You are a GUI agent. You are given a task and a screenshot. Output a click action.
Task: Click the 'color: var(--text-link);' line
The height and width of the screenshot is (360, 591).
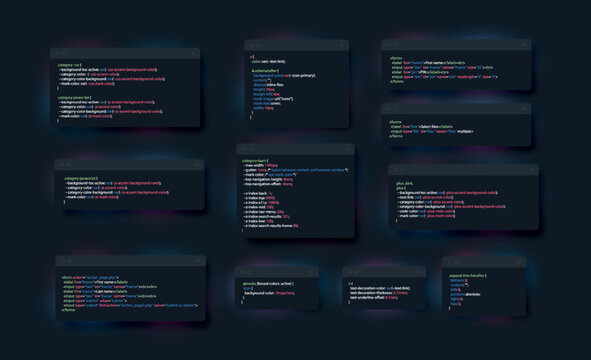coord(268,61)
